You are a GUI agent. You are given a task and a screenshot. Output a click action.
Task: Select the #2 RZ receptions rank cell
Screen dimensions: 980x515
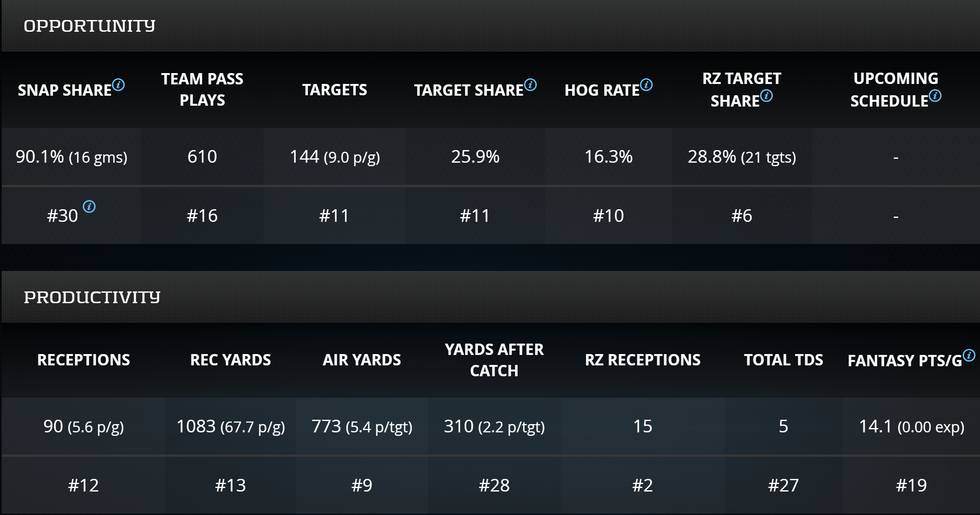click(x=642, y=485)
